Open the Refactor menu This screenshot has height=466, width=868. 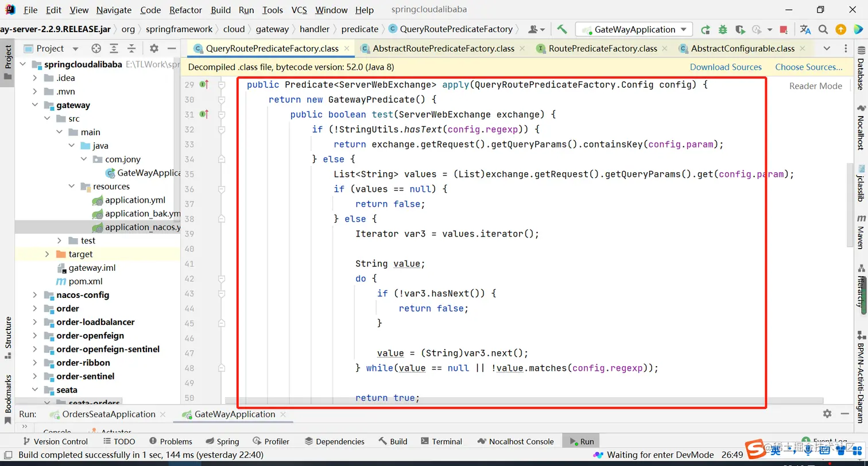tap(186, 10)
